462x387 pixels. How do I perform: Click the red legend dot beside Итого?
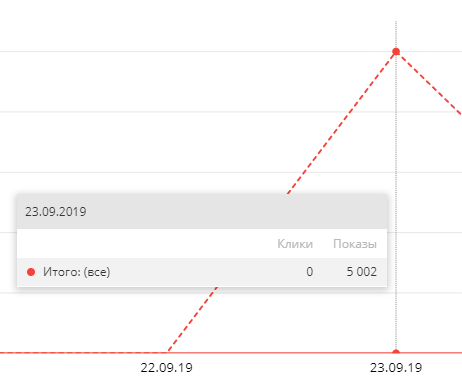[31, 272]
